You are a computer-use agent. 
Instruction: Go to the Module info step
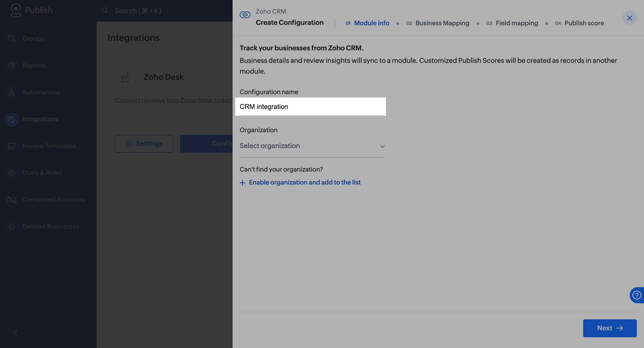point(367,23)
